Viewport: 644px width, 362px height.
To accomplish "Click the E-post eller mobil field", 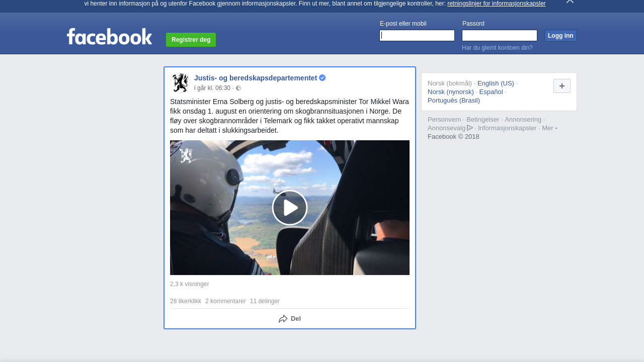I will click(417, 36).
